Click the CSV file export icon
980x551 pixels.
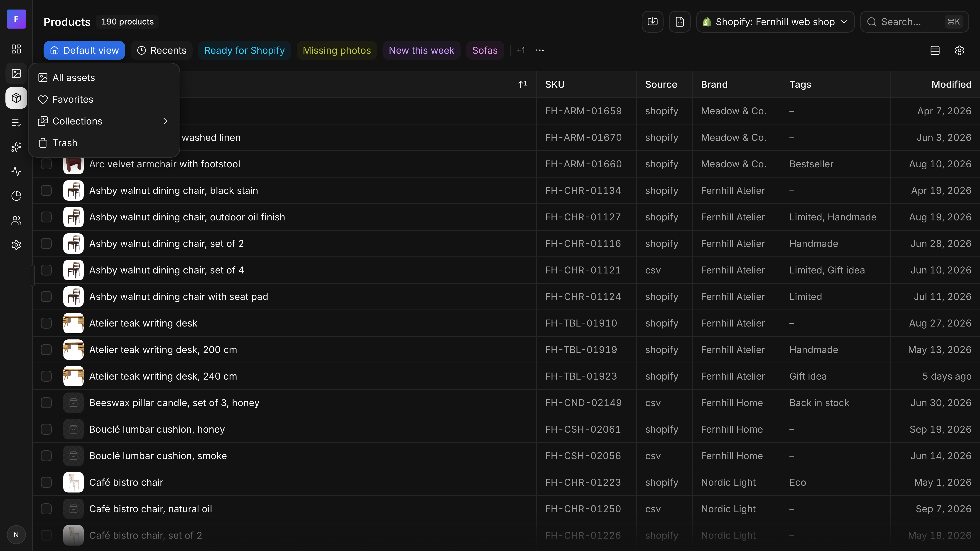(x=680, y=22)
